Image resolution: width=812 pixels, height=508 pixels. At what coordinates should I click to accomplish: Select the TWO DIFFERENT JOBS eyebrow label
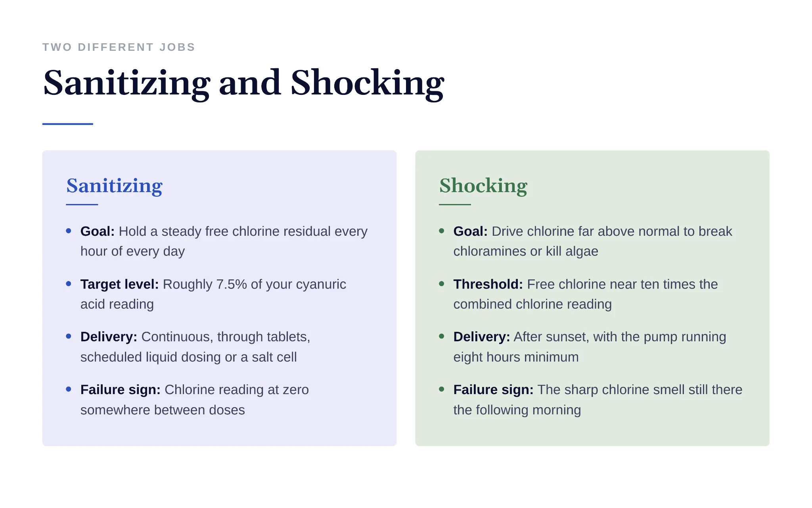tap(119, 47)
